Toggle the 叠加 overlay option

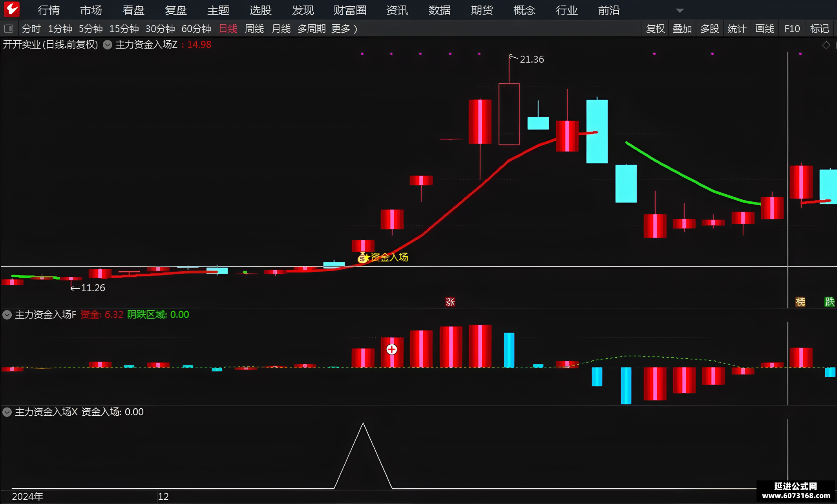[682, 29]
